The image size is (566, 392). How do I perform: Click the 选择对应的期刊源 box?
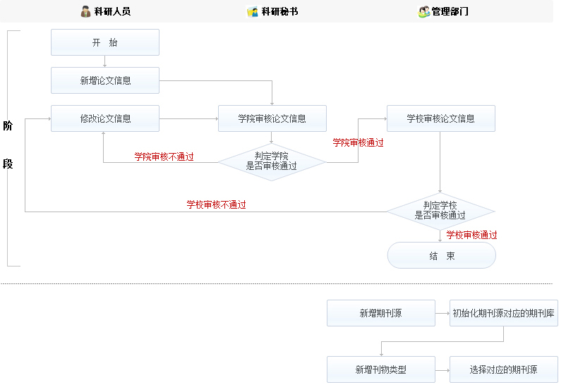[x=504, y=369]
